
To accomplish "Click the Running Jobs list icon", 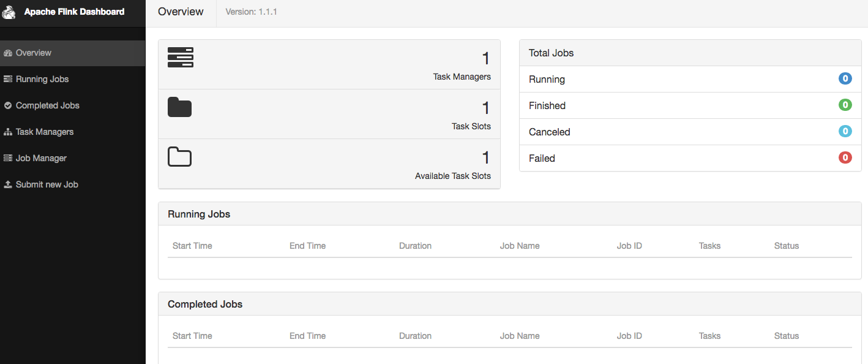I will (x=9, y=79).
